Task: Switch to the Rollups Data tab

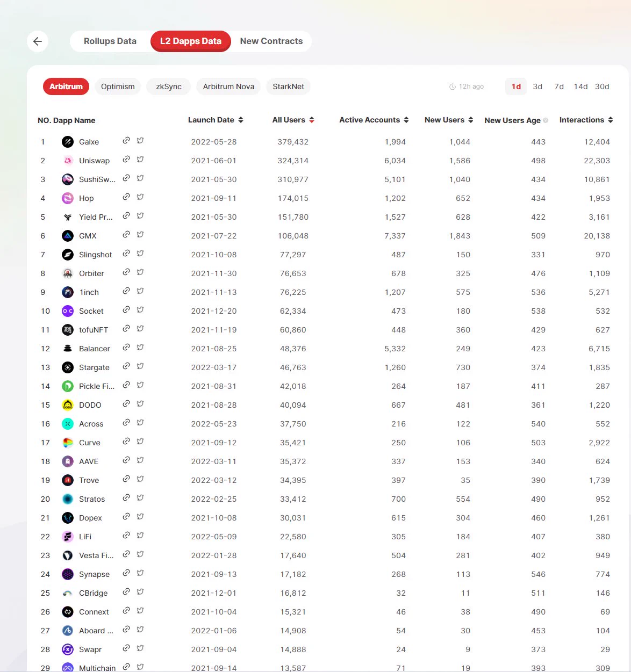Action: [110, 41]
